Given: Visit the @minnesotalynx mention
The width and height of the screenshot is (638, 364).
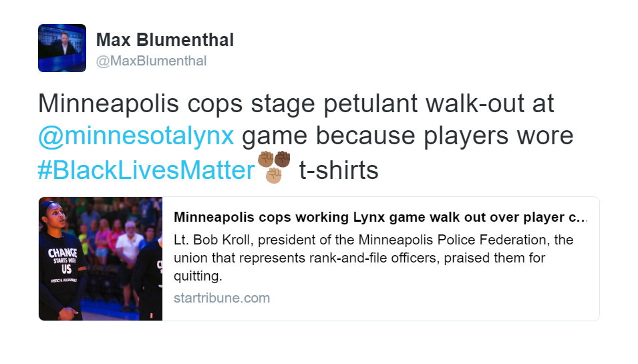Looking at the screenshot, I should (136, 136).
